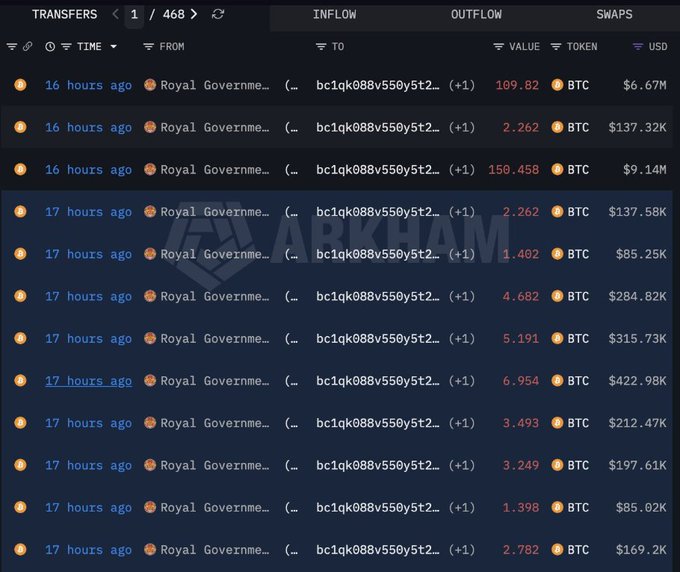Click the Bitcoin chain icon of the 1.402 row
Viewport: 680px width, 572px height.
[x=20, y=253]
